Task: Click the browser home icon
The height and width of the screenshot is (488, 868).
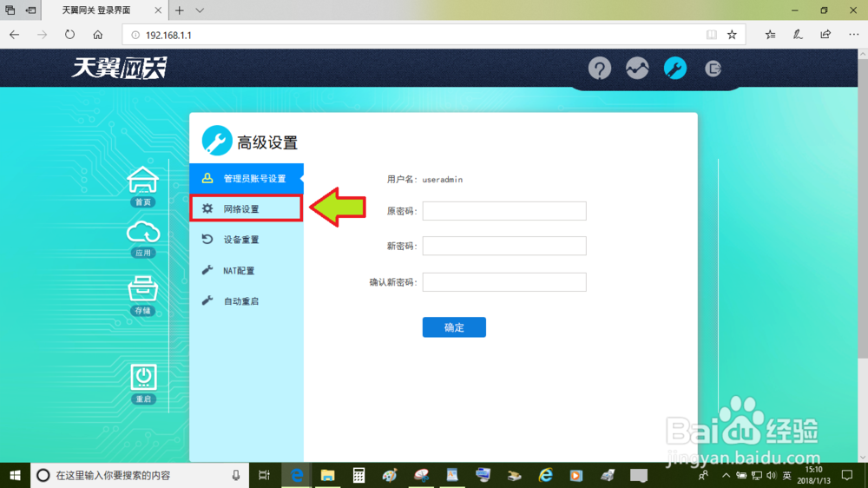Action: coord(97,35)
